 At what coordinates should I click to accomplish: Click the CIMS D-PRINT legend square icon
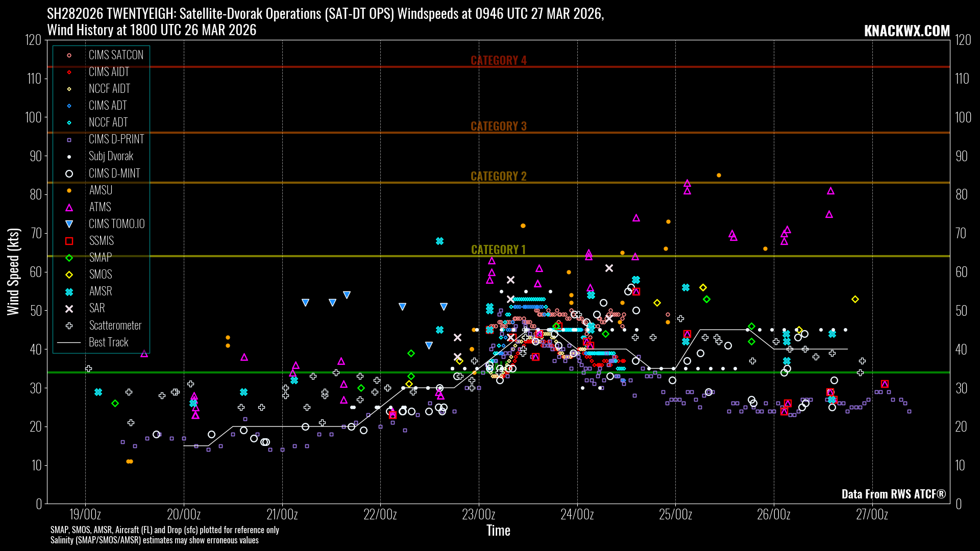pyautogui.click(x=69, y=140)
